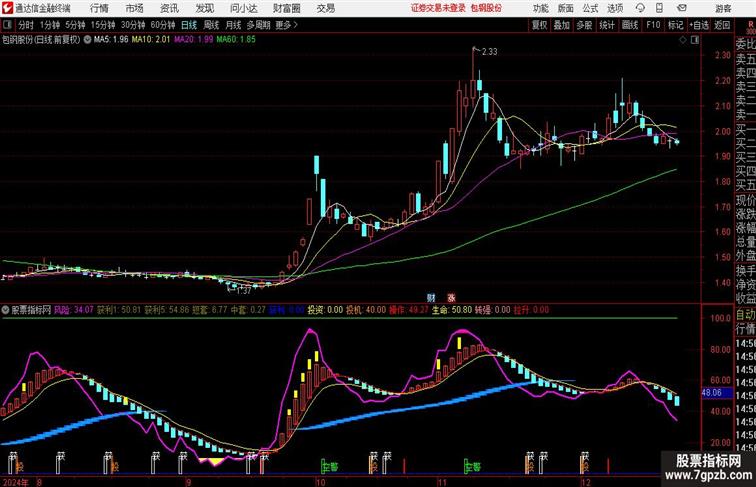
Task: Open the 版面 menu
Action: pos(566,8)
